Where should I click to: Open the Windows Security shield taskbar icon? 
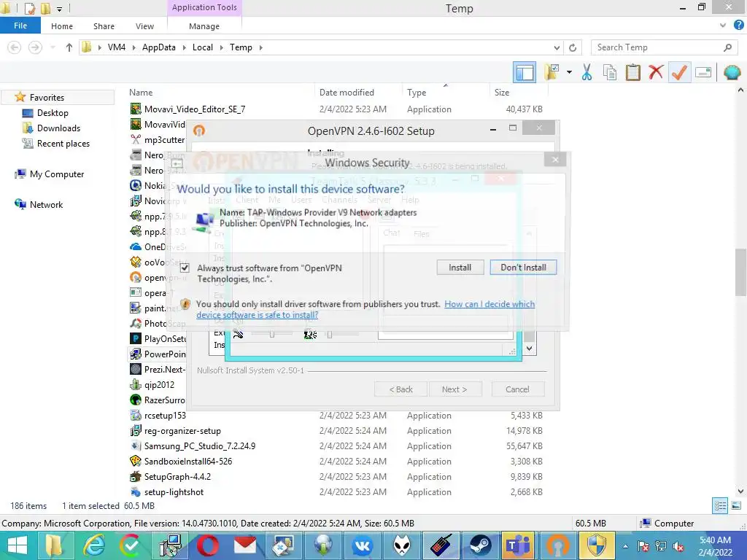pos(597,545)
